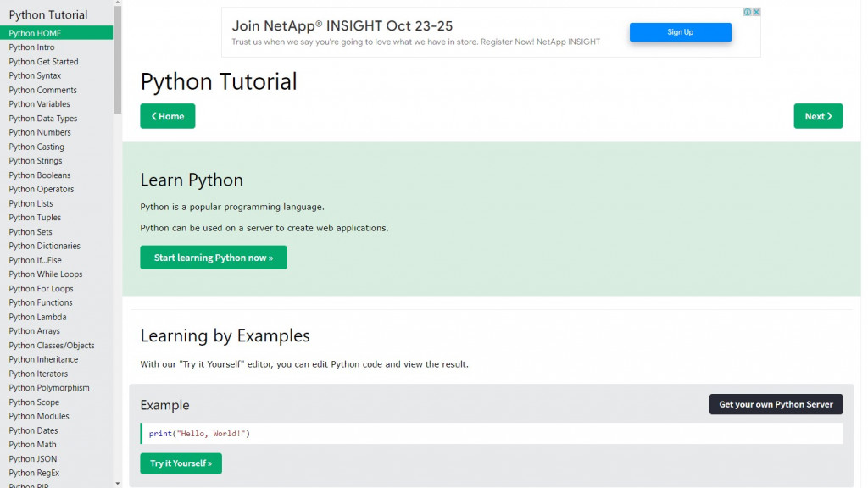Open Python Intro from sidebar
Image resolution: width=868 pixels, height=488 pixels.
pyautogui.click(x=31, y=47)
